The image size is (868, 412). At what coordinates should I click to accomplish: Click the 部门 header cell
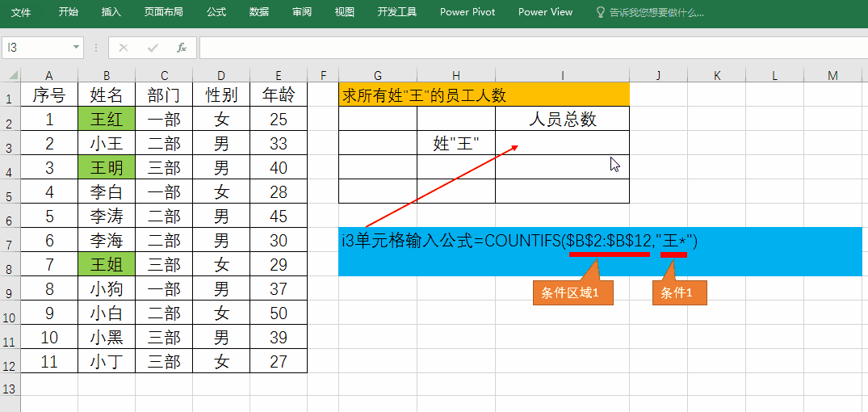pos(164,95)
